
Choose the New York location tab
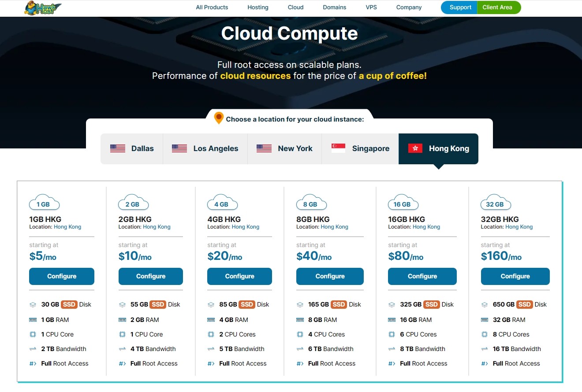tap(284, 149)
